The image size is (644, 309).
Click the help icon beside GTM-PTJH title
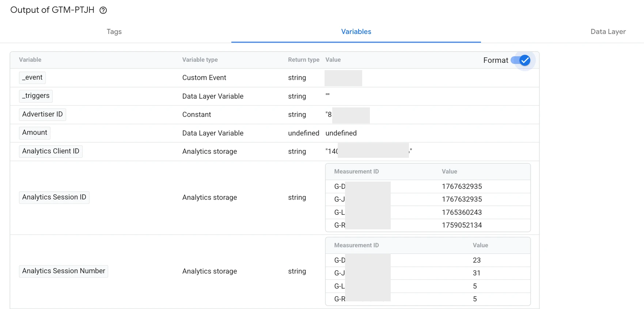(103, 10)
